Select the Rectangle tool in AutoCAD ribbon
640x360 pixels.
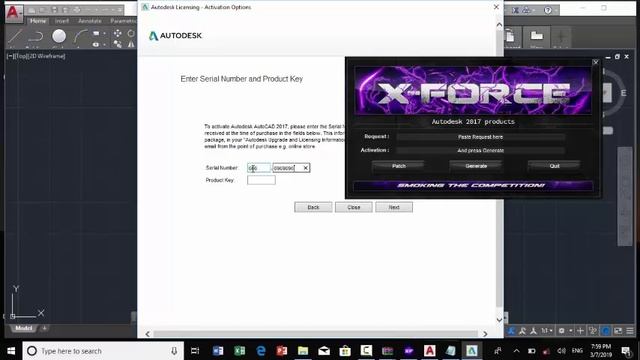pyautogui.click(x=96, y=33)
